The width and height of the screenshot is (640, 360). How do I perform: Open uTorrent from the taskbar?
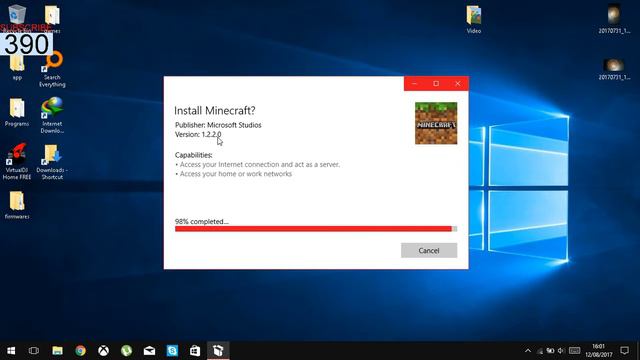coord(127,351)
